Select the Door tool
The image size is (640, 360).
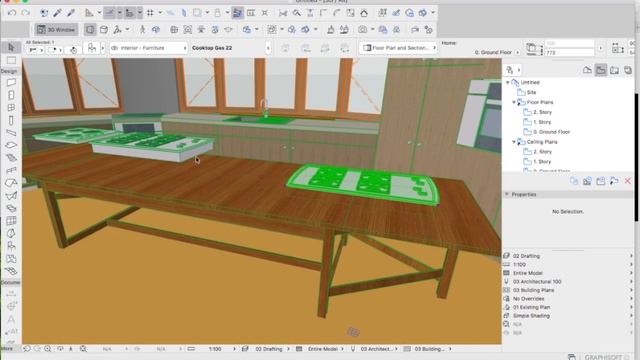tap(11, 95)
